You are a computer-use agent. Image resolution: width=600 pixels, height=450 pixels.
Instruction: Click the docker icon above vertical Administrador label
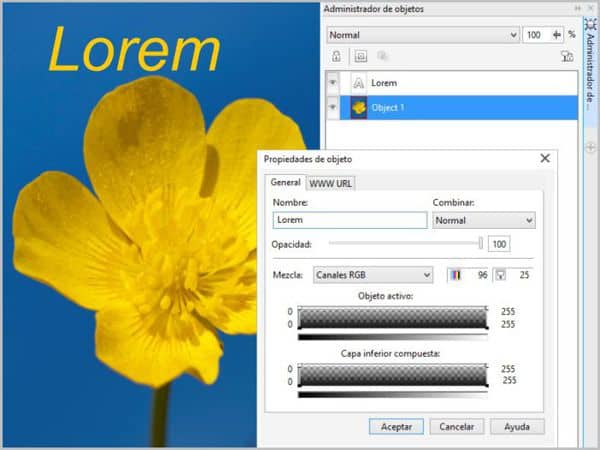590,22
